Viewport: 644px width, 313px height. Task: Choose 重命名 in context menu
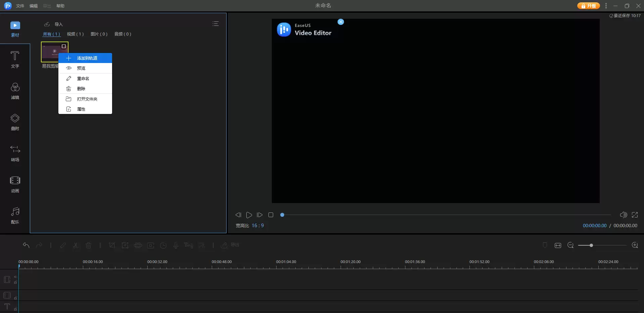click(x=85, y=78)
